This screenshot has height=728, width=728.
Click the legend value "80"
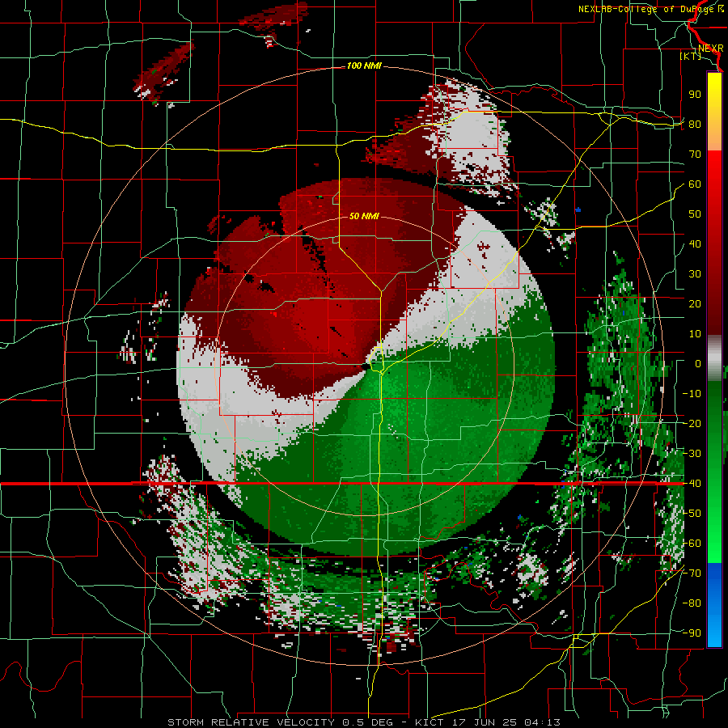tap(695, 125)
